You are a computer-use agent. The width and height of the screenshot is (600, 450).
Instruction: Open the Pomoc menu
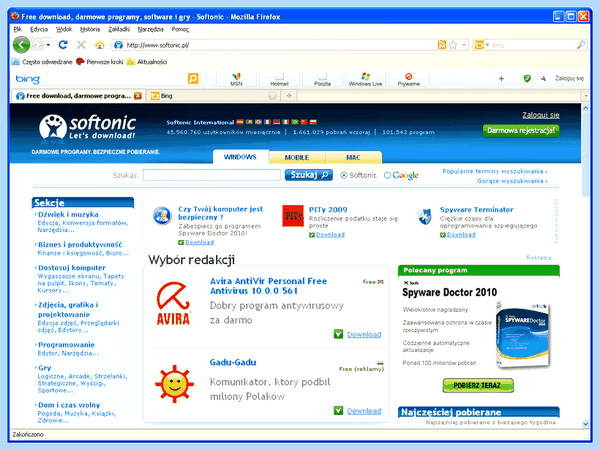[x=180, y=29]
